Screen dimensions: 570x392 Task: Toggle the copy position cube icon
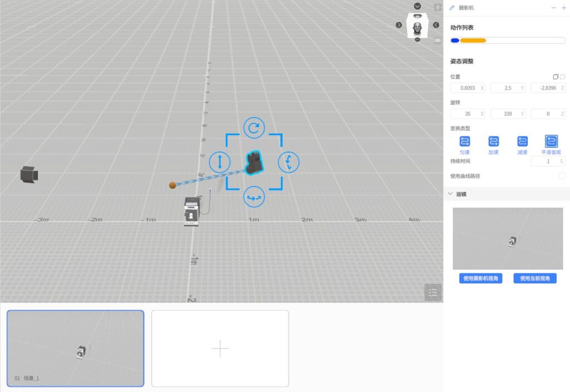click(555, 76)
